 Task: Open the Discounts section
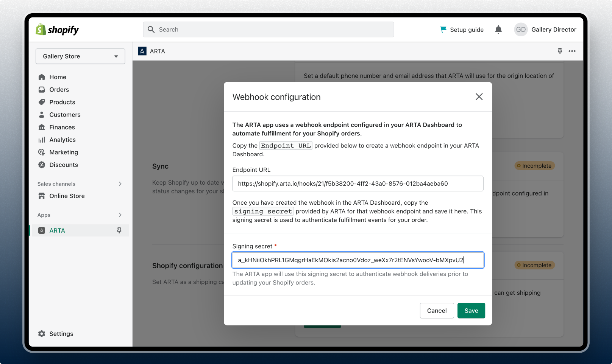(42, 165)
